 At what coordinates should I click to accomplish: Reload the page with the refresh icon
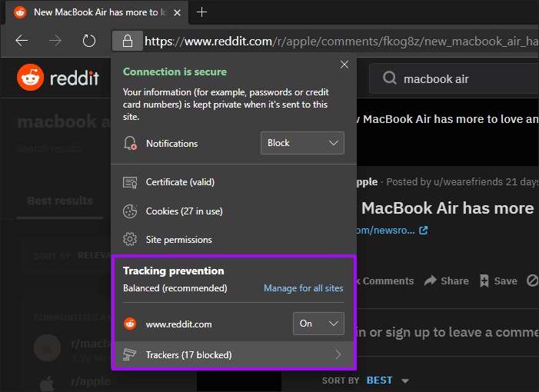(x=89, y=41)
